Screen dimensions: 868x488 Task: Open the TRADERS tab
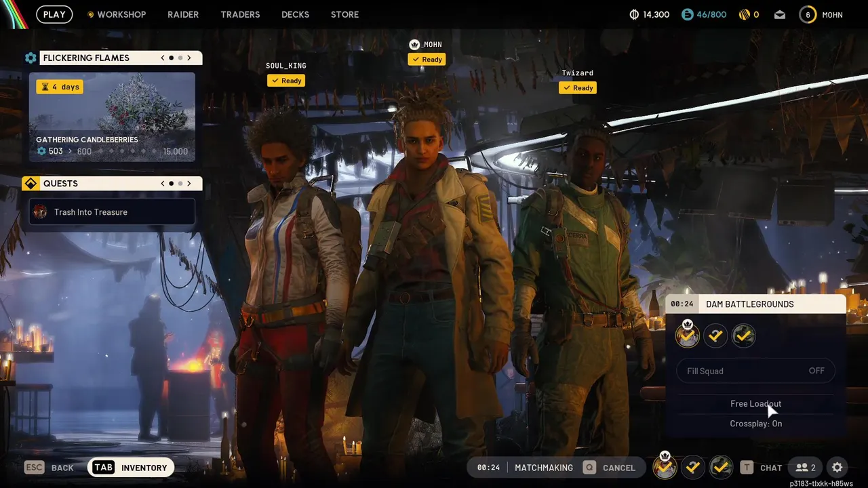pos(240,14)
